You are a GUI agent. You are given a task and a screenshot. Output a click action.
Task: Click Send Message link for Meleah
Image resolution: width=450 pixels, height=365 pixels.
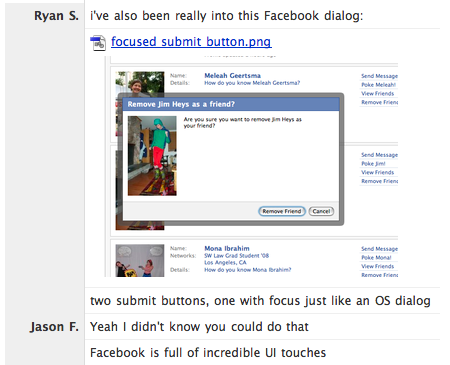(379, 76)
